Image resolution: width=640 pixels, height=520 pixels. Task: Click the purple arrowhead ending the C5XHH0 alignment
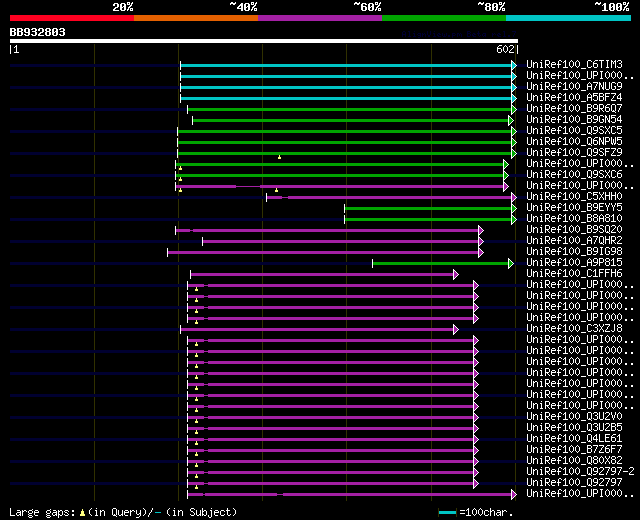pos(514,198)
